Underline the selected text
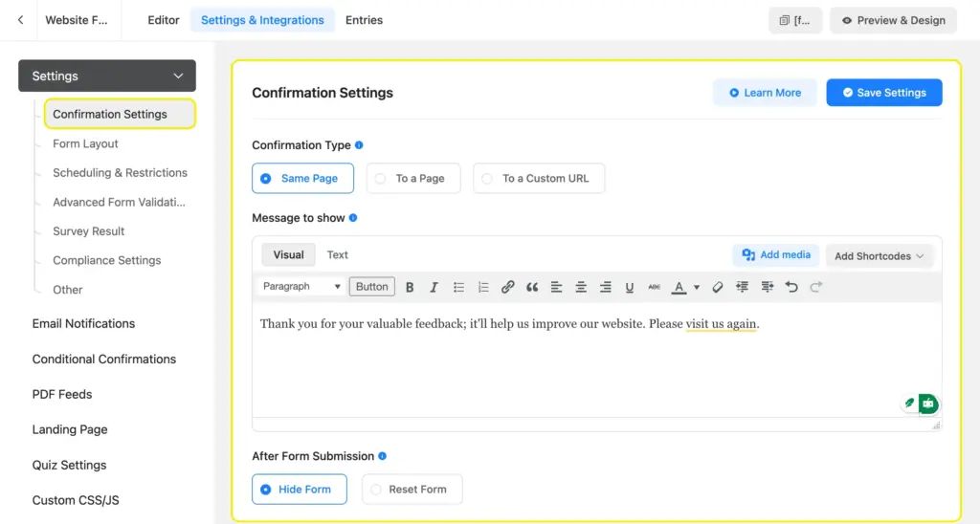This screenshot has height=524, width=980. (x=630, y=287)
